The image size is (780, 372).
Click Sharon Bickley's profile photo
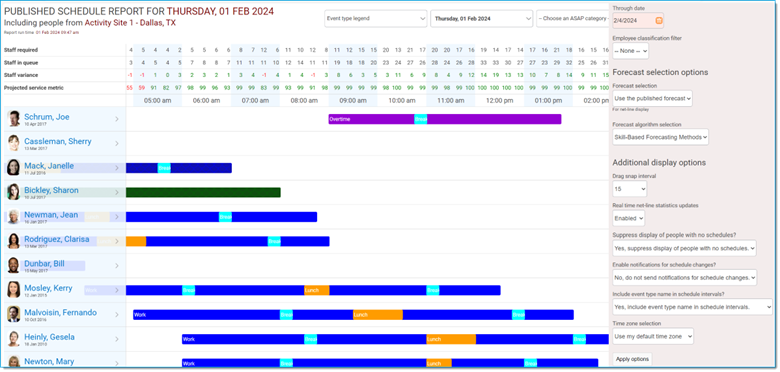pos(14,192)
